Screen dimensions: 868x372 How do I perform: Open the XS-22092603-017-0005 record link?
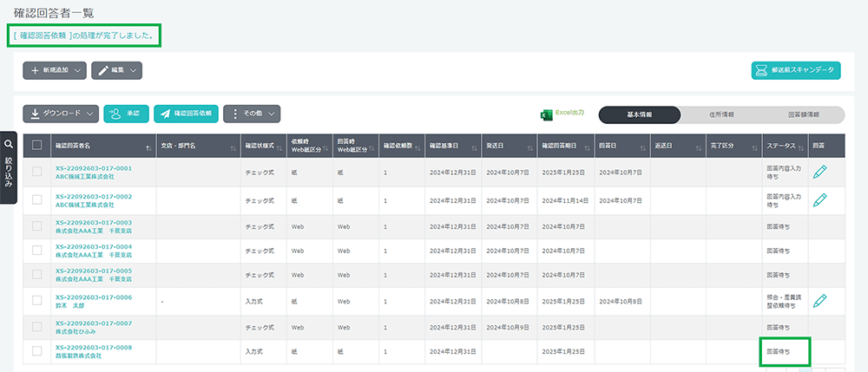(x=94, y=271)
